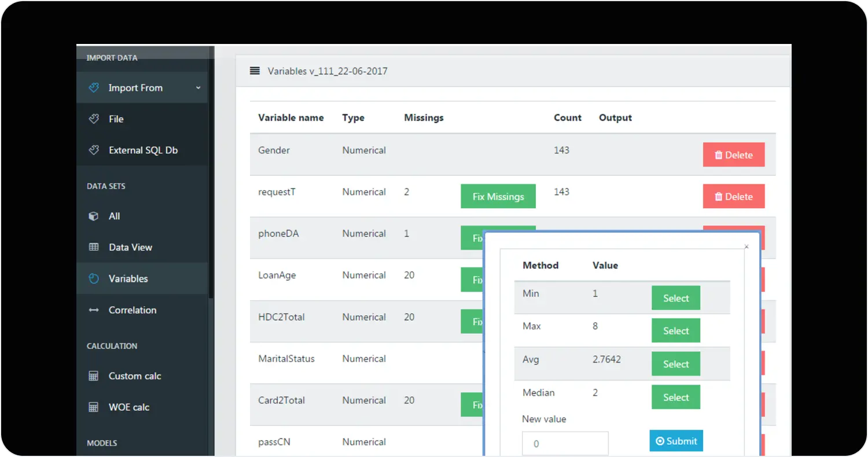The image size is (868, 457).
Task: Click the Variable name column header
Action: click(x=291, y=117)
